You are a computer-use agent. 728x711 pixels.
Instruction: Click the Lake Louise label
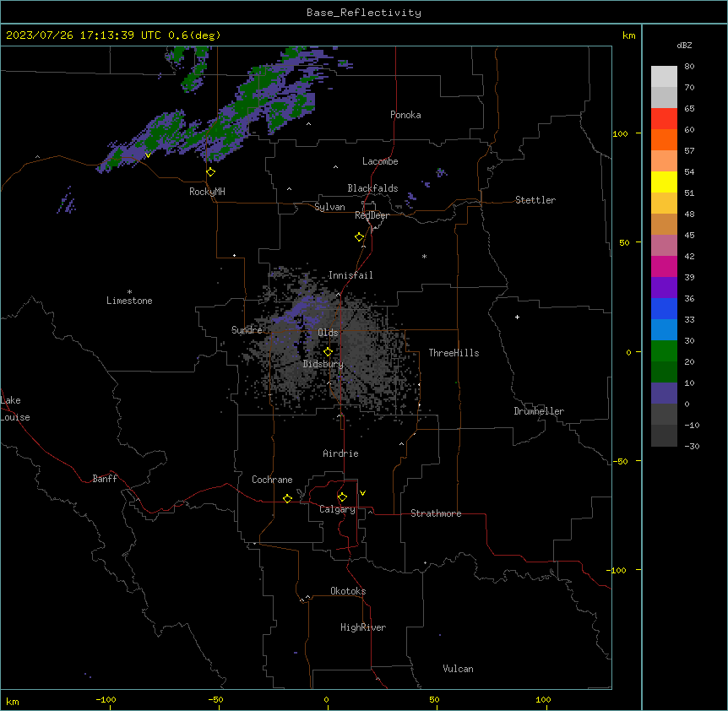click(15, 409)
